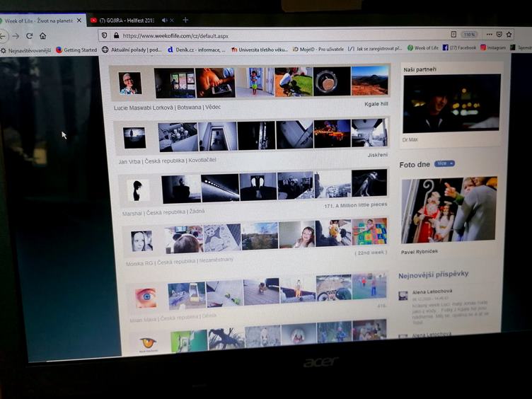Open the yellow cat eyes avatar
The width and height of the screenshot is (532, 399).
click(x=149, y=343)
